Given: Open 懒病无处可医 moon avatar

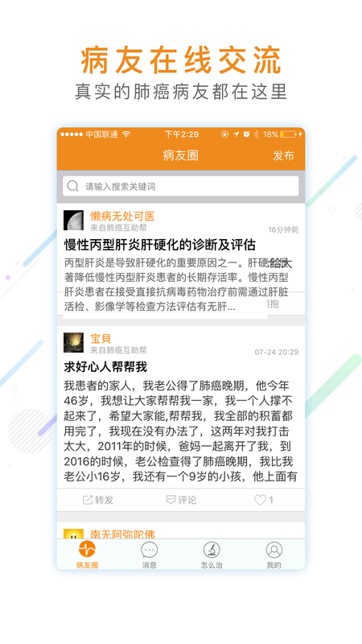Looking at the screenshot, I should (73, 221).
